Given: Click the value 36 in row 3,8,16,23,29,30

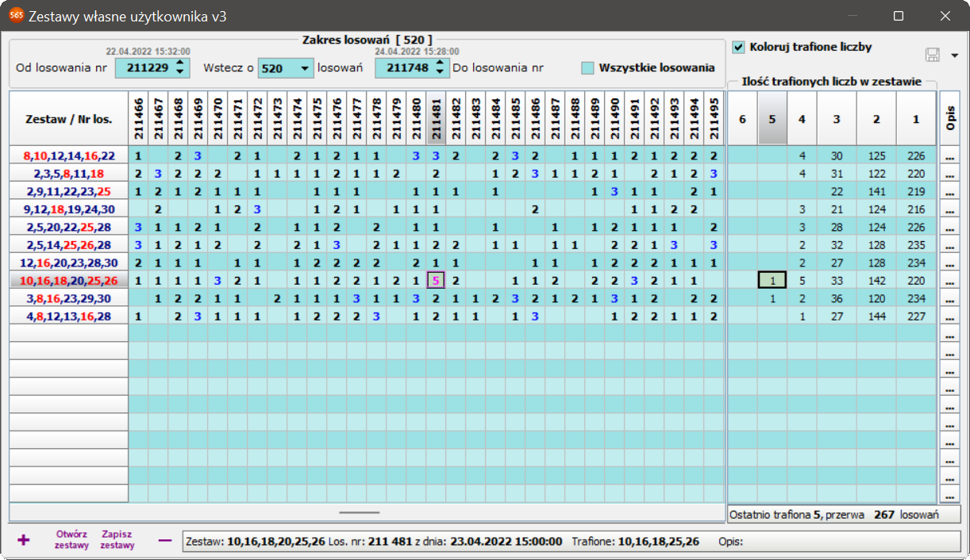Looking at the screenshot, I should point(837,298).
